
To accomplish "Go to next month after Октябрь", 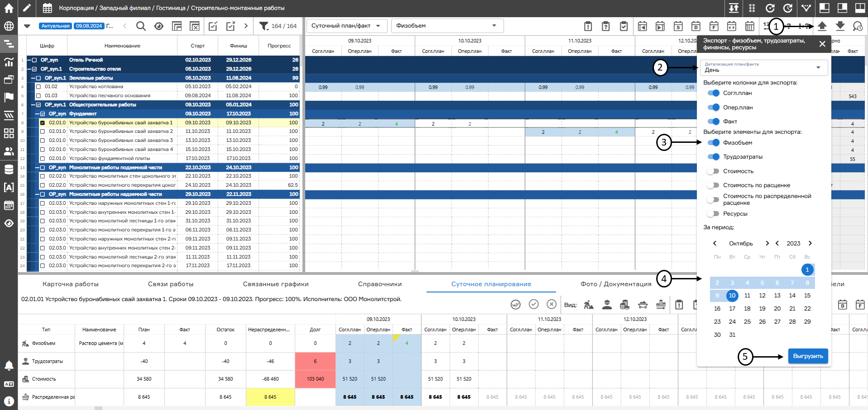I will (767, 243).
